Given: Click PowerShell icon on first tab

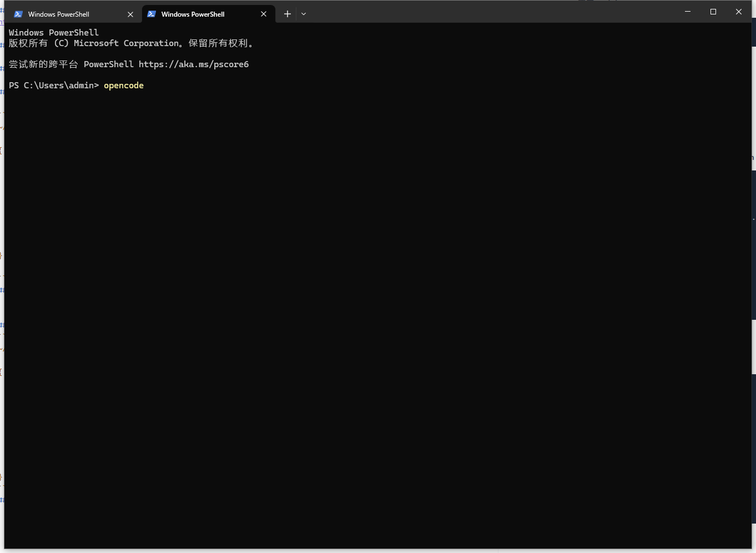Looking at the screenshot, I should pyautogui.click(x=18, y=14).
